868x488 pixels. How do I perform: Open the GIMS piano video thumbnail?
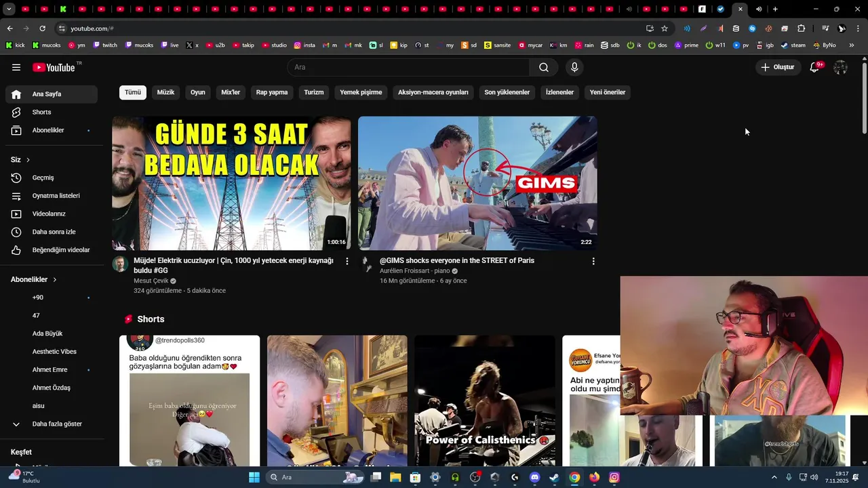tap(477, 183)
